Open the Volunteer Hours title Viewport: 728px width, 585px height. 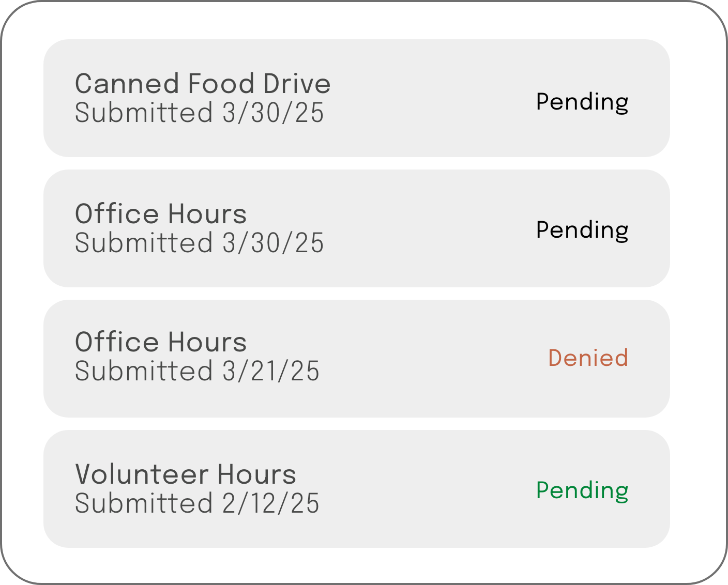click(186, 474)
